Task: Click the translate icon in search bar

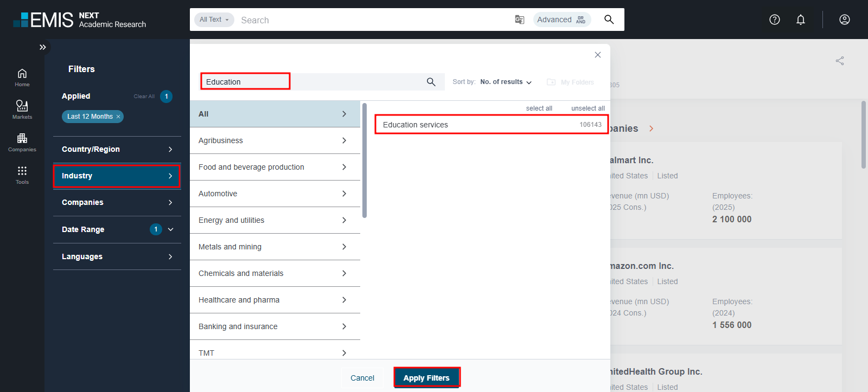Action: 519,20
